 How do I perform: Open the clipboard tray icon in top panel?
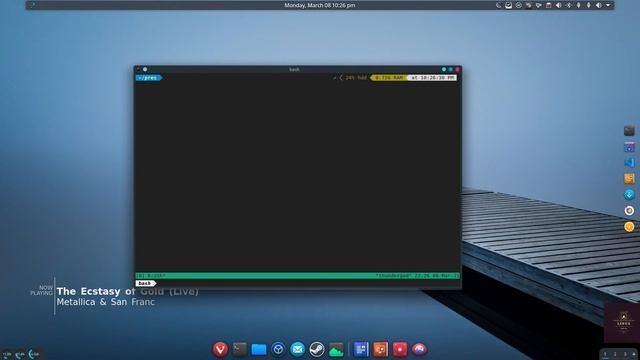point(529,5)
